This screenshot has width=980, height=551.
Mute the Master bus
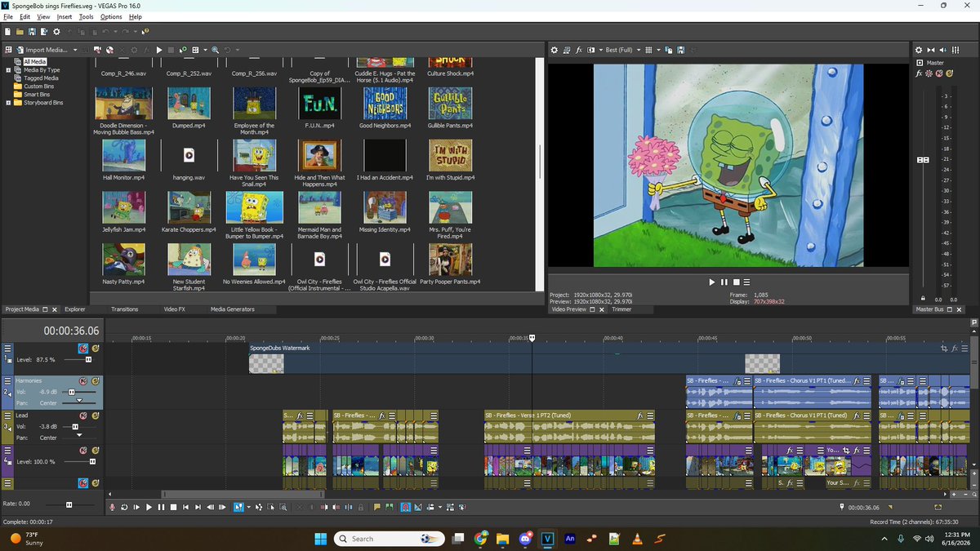(939, 73)
